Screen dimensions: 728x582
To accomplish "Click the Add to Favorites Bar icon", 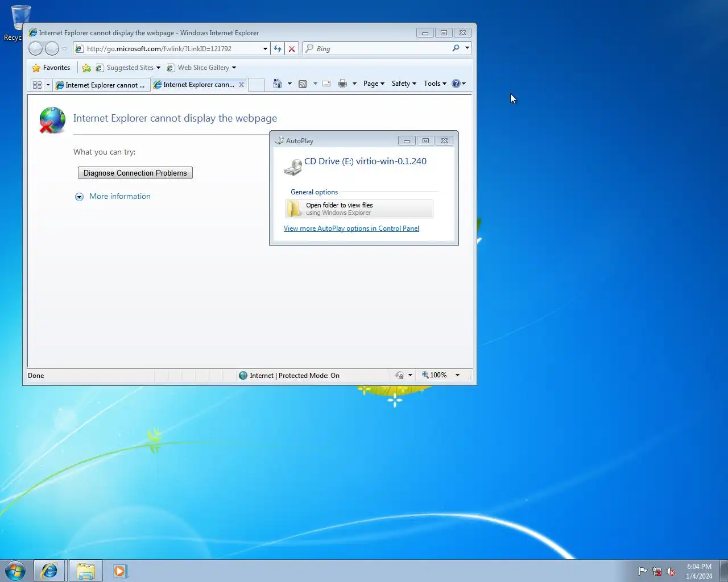I will (86, 68).
